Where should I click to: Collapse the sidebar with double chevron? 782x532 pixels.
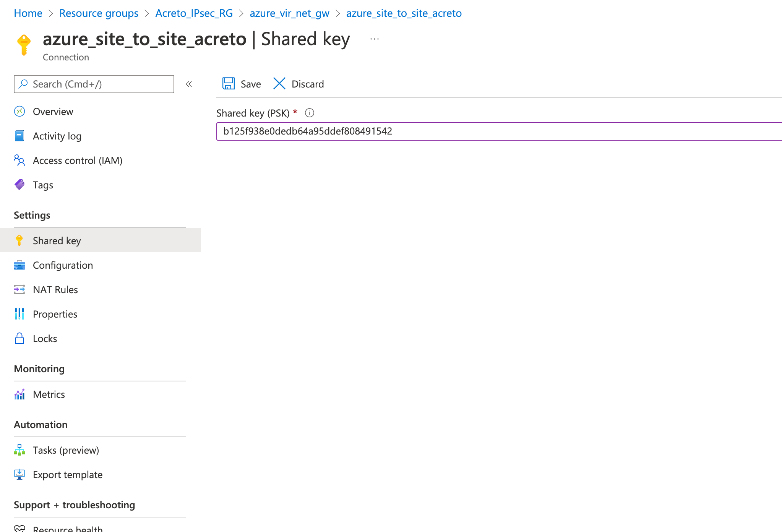(189, 84)
